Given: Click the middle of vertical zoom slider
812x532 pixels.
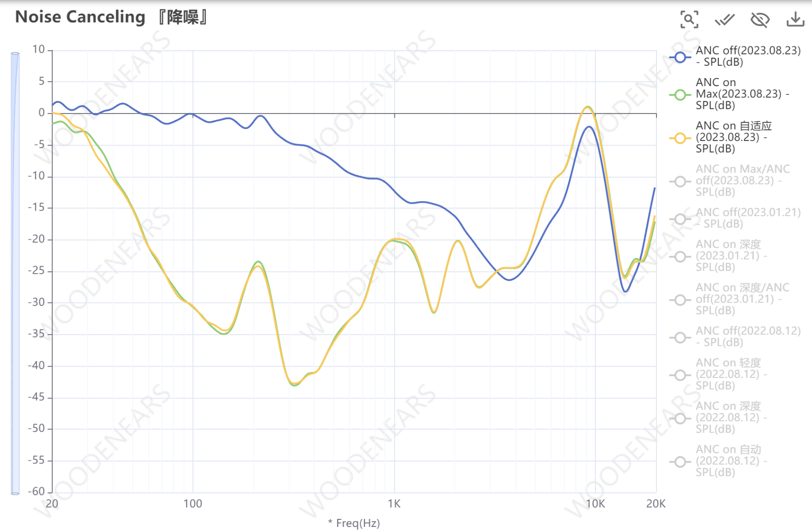Looking at the screenshot, I should (15, 272).
